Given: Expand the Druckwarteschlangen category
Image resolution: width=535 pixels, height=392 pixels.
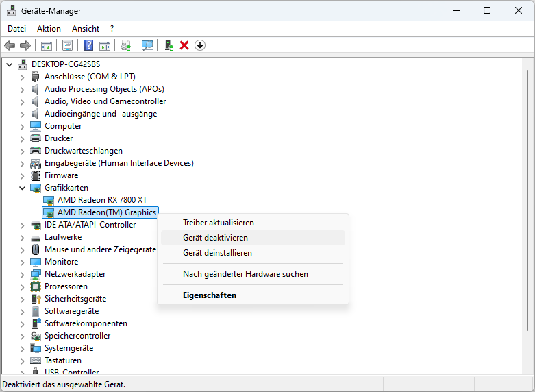Looking at the screenshot, I should pyautogui.click(x=22, y=151).
